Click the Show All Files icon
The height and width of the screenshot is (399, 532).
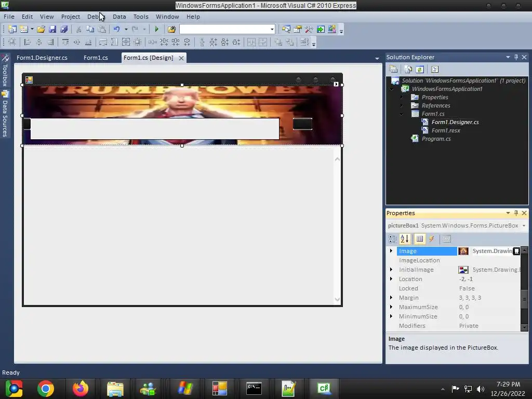pos(408,70)
